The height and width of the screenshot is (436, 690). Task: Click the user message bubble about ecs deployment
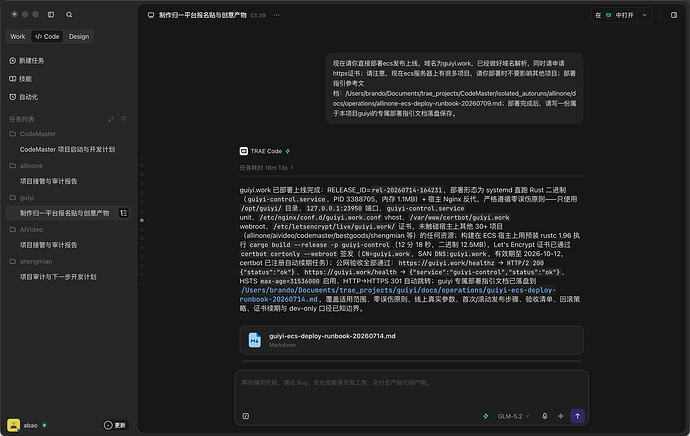click(x=455, y=88)
